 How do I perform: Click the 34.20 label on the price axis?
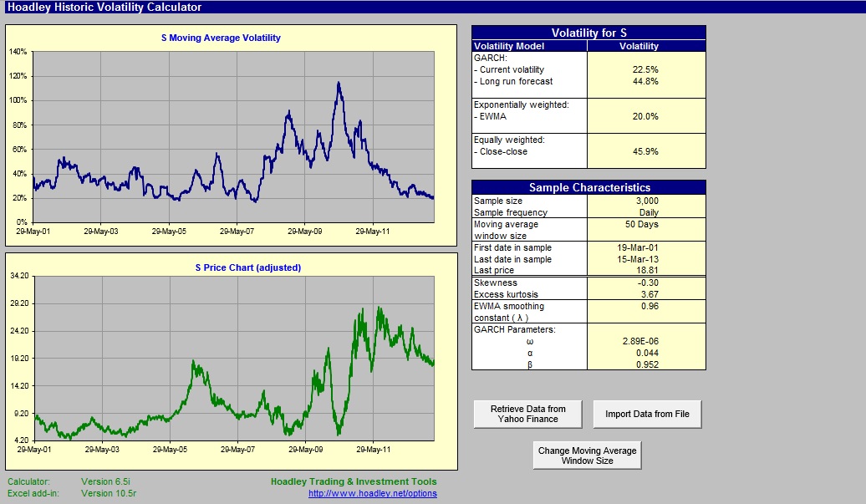click(19, 276)
